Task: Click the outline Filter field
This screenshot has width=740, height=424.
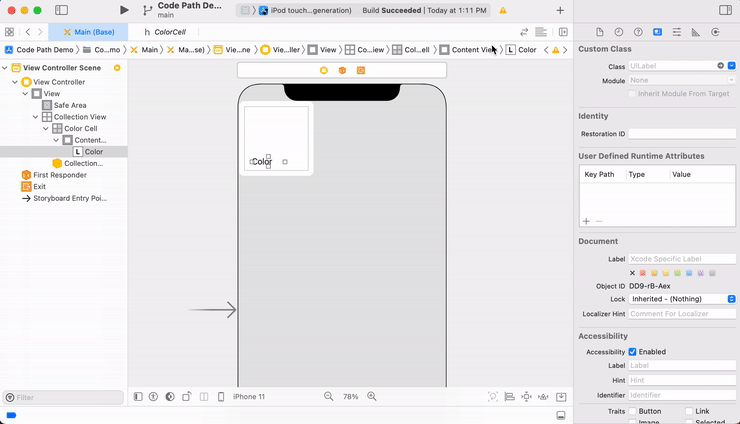Action: [x=63, y=398]
